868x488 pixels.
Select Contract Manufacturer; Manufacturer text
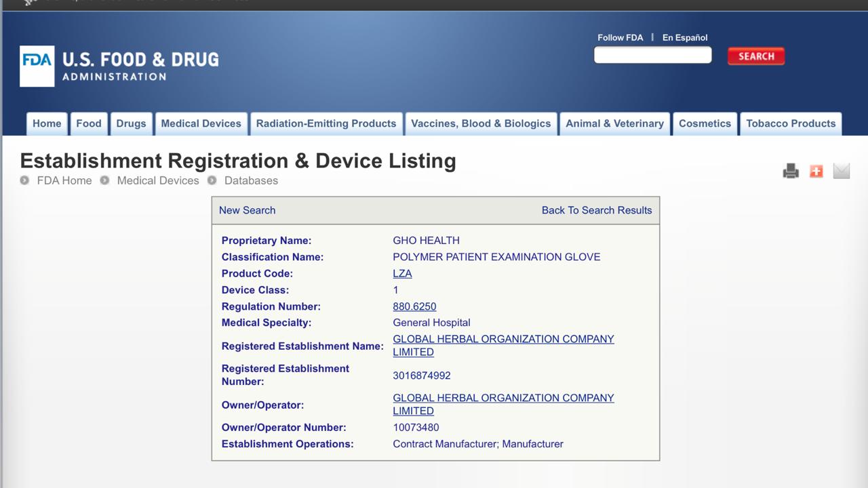point(478,444)
